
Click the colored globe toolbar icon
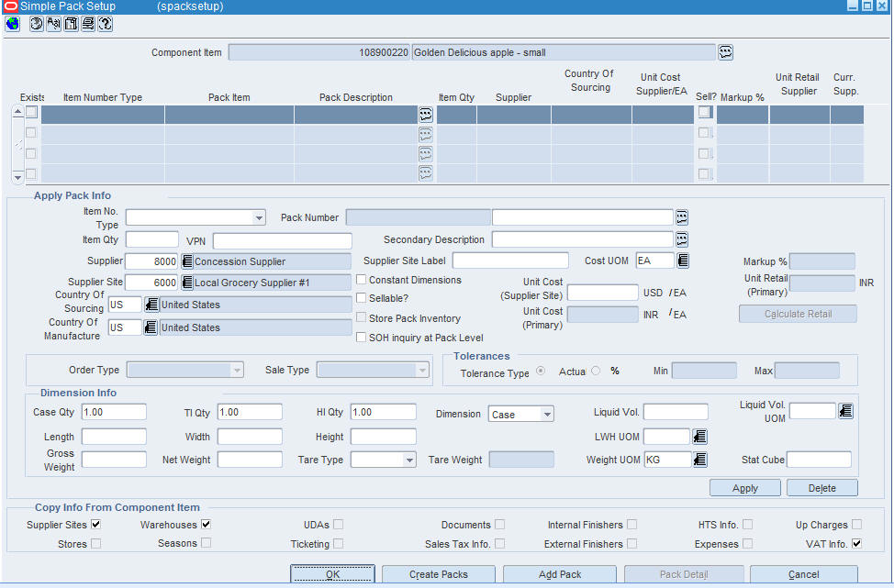[x=13, y=24]
